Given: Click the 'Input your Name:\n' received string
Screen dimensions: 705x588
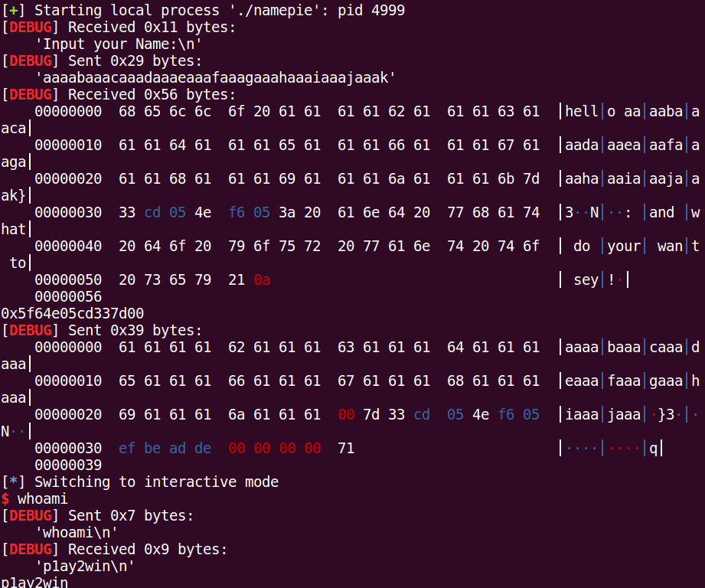Looking at the screenshot, I should coord(109,44).
